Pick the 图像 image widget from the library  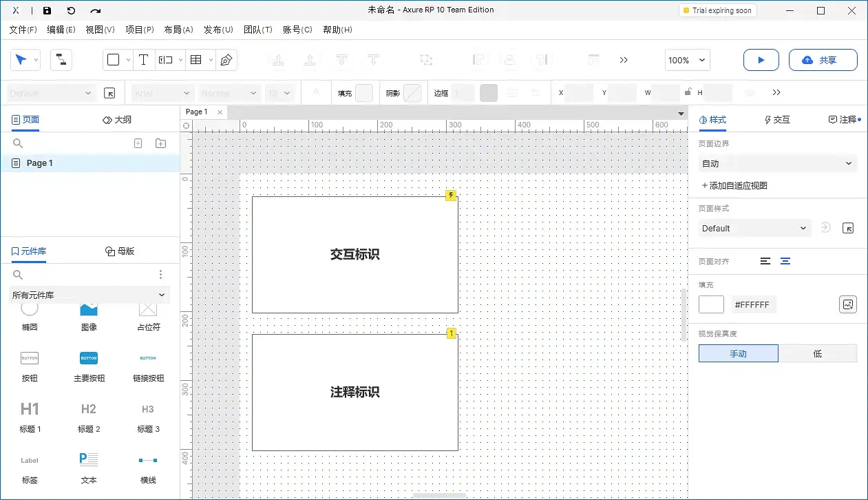tap(88, 317)
